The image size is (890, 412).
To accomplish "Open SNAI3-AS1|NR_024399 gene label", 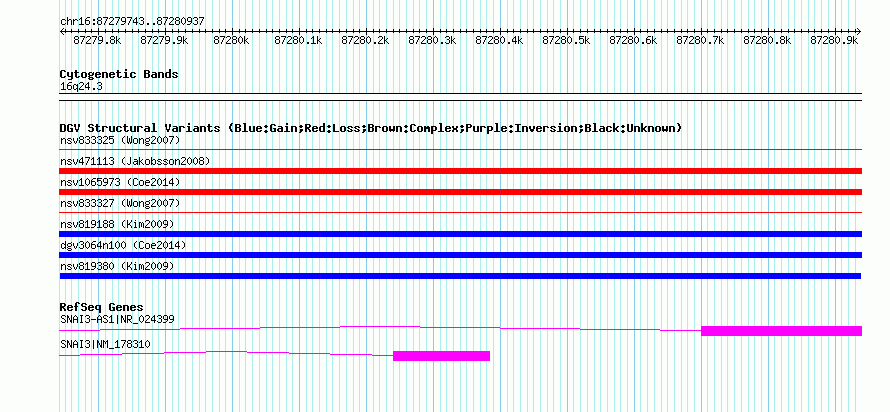I will pos(117,319).
